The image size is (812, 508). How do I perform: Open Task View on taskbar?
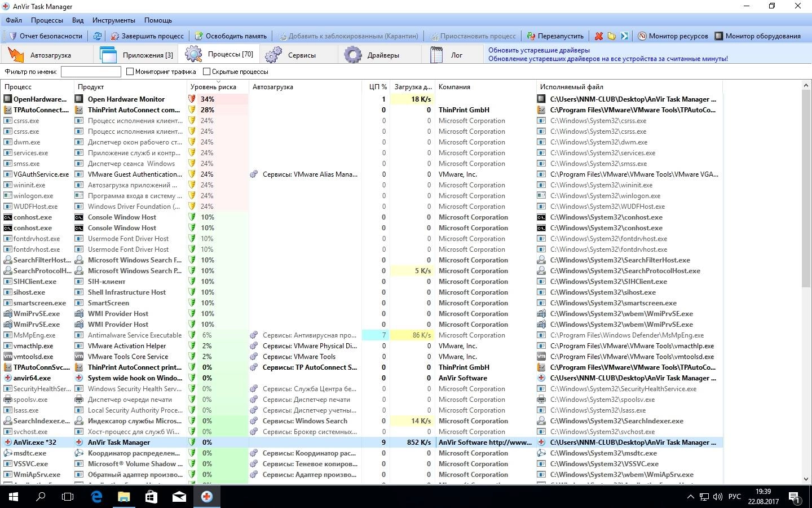pyautogui.click(x=68, y=497)
